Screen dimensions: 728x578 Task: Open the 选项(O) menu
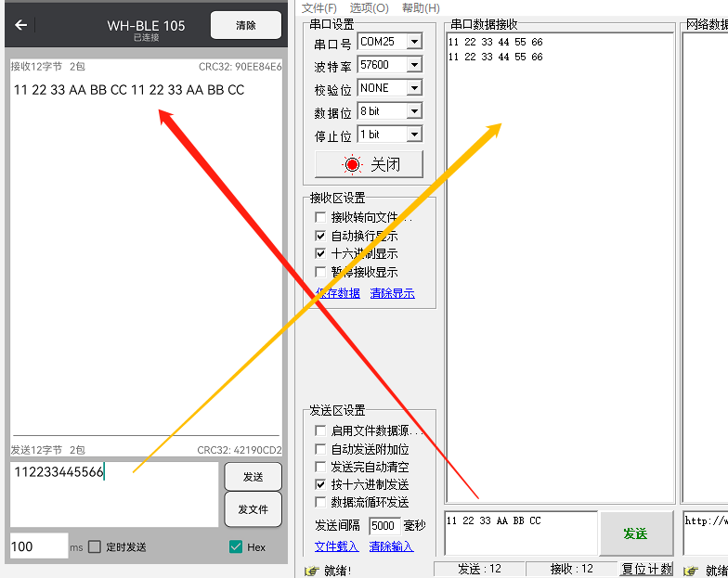pyautogui.click(x=369, y=7)
